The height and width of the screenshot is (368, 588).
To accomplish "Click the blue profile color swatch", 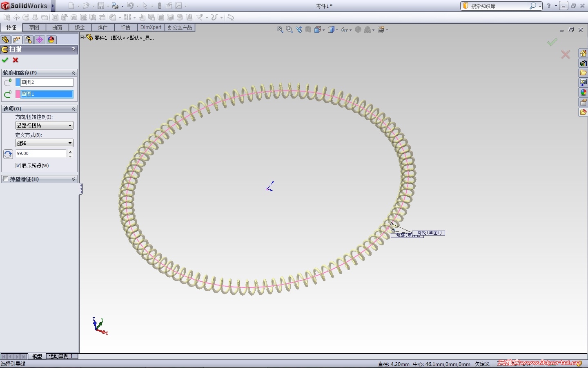I will 18,82.
